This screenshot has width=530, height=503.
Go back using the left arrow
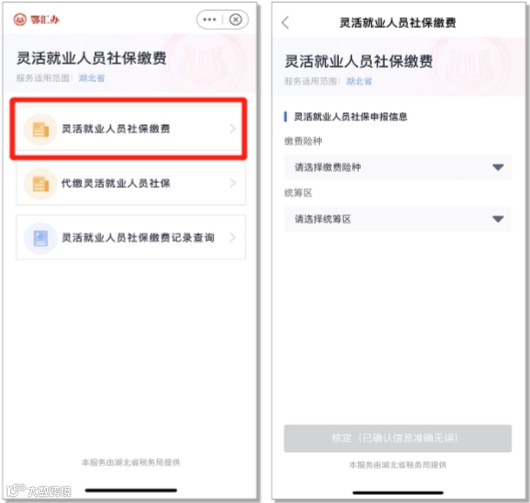[x=285, y=23]
